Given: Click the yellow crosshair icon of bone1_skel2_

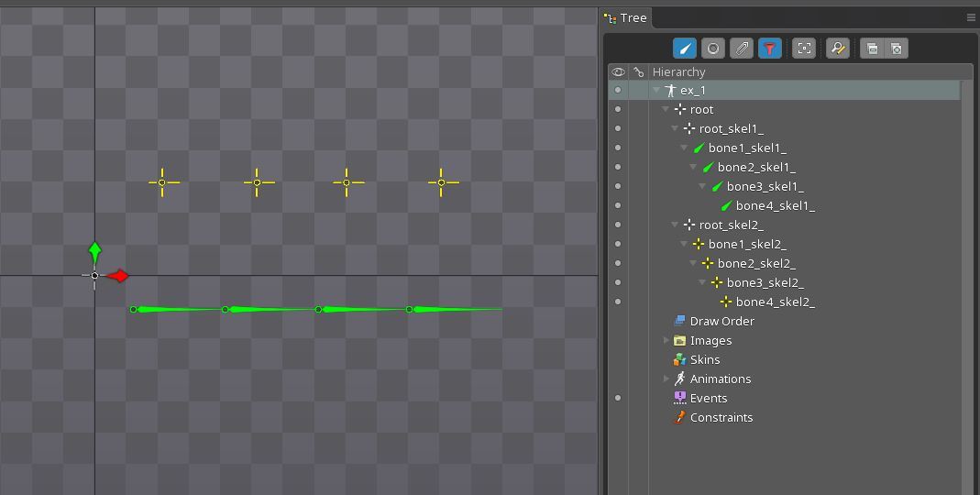Looking at the screenshot, I should coord(699,245).
